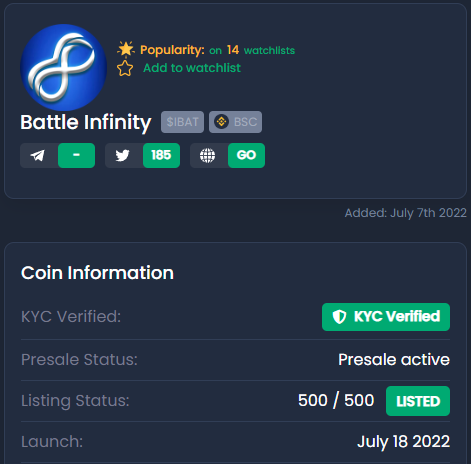Click the Battle Infinity title text
The height and width of the screenshot is (464, 471).
(86, 123)
